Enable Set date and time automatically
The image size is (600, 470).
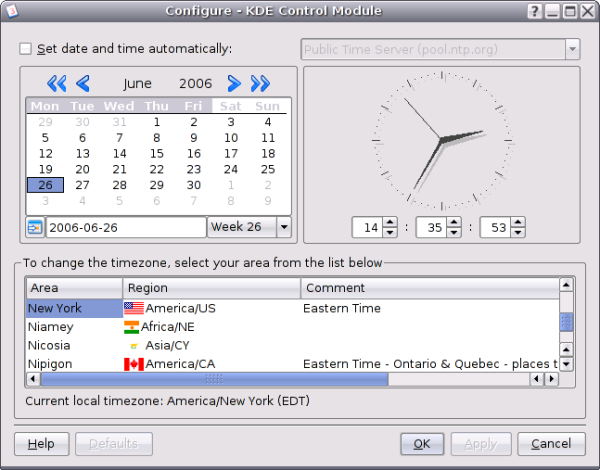(26, 48)
